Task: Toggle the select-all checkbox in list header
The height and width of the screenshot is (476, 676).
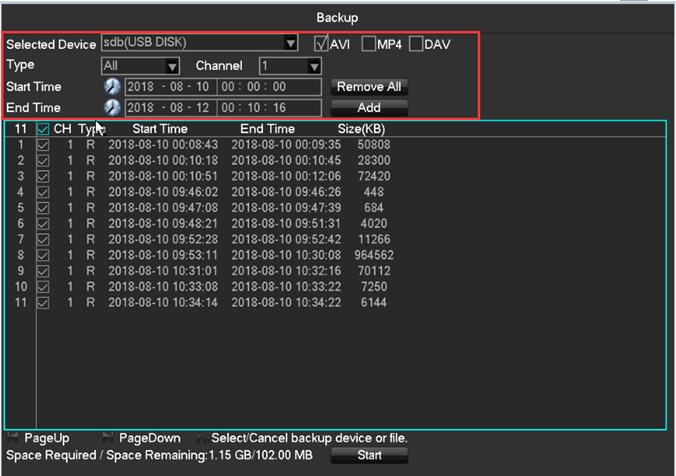Action: pyautogui.click(x=42, y=129)
